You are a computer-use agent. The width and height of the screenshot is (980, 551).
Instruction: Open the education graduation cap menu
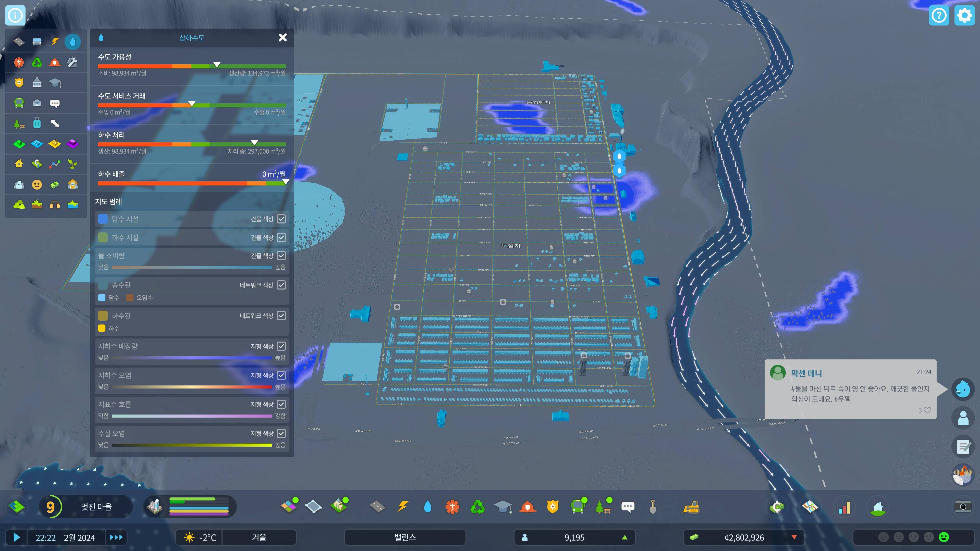[x=503, y=507]
